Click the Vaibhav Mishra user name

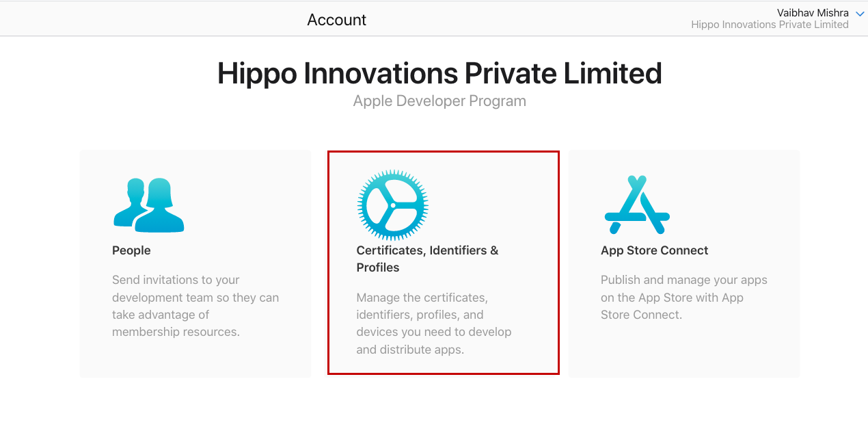click(x=813, y=13)
